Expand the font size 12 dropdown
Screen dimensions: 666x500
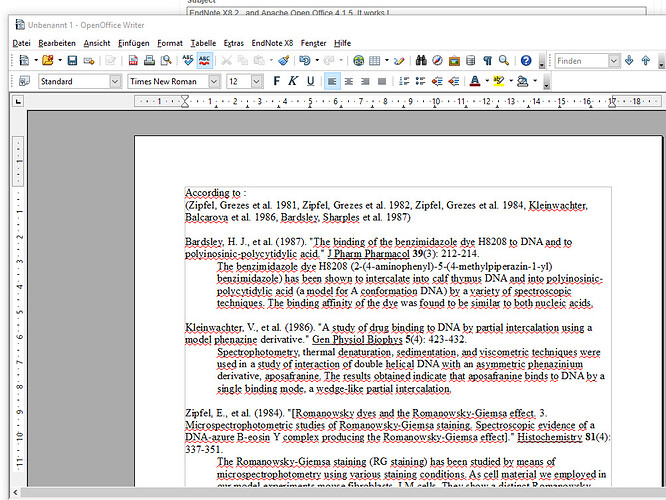pyautogui.click(x=256, y=81)
